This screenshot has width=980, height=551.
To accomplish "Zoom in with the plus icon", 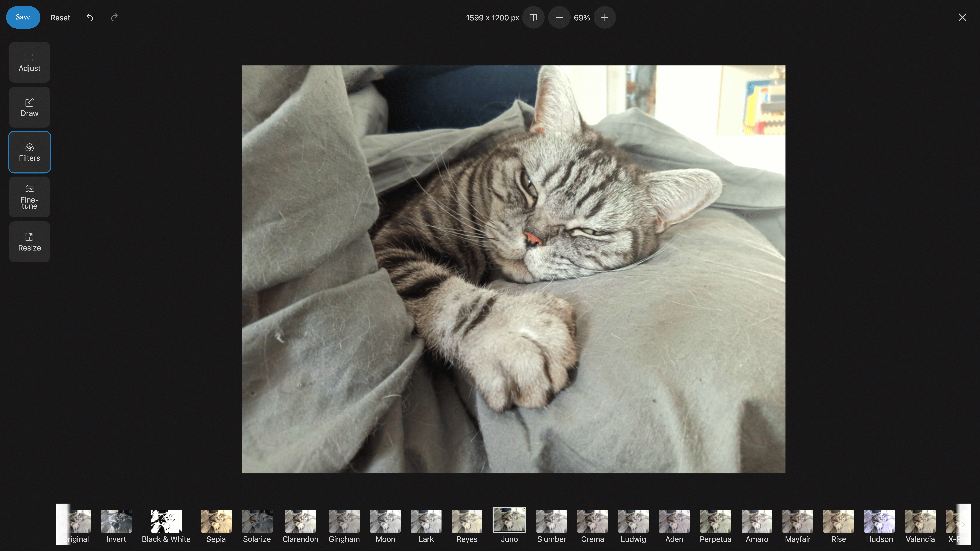I will click(604, 17).
